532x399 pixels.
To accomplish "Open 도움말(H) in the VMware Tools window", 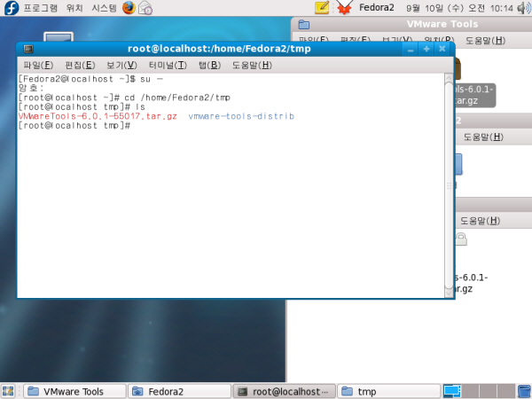I will coord(485,41).
